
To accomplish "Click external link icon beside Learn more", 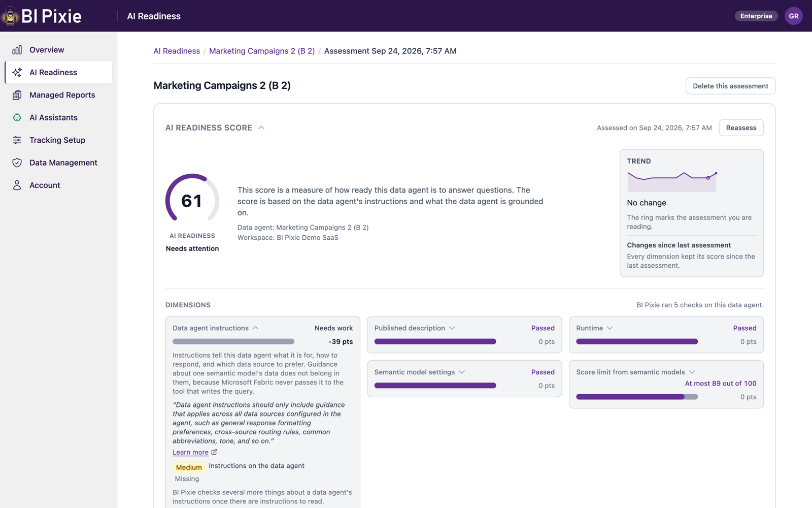I will click(x=214, y=452).
